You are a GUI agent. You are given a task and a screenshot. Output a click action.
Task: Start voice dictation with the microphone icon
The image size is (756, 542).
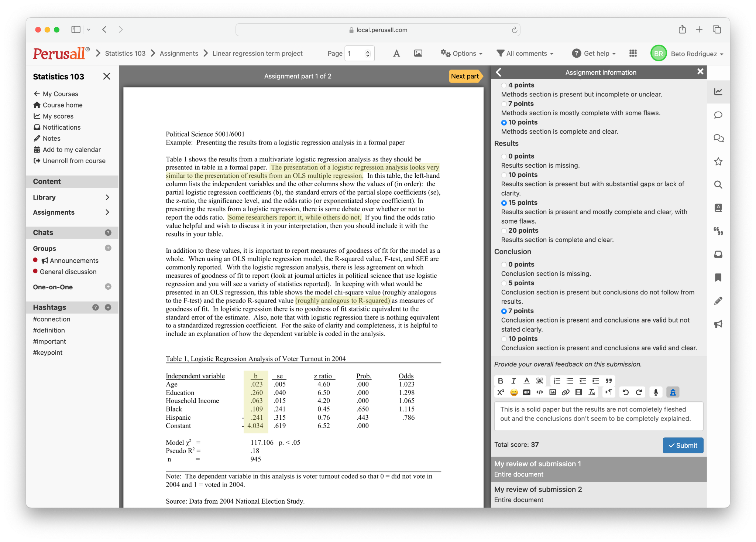coord(656,392)
